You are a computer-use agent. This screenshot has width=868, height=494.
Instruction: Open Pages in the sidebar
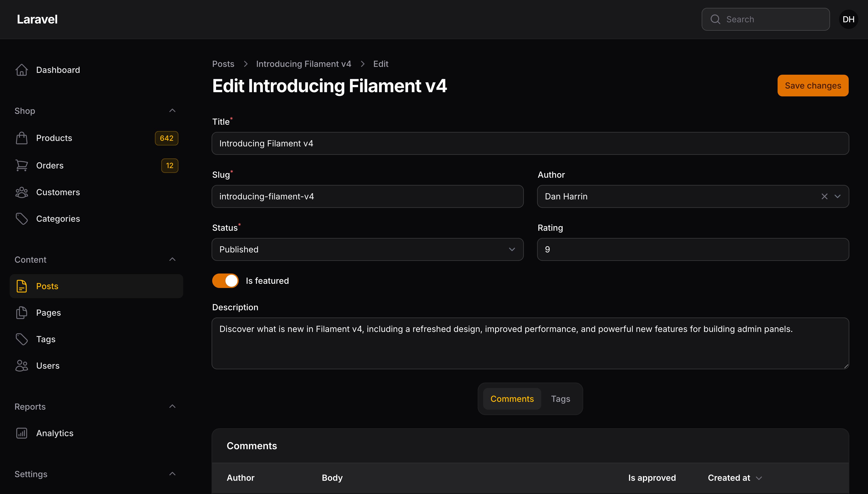click(96, 313)
